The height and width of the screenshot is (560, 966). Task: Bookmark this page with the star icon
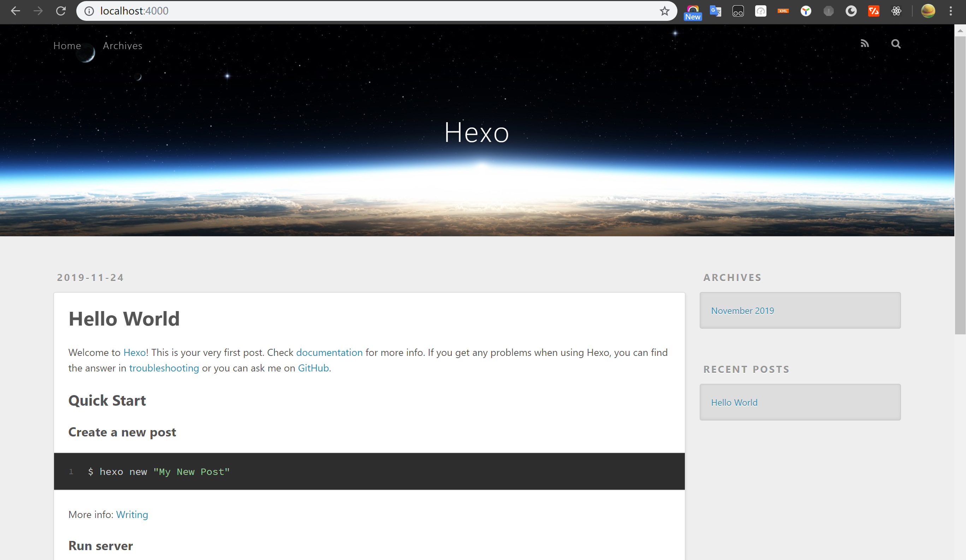coord(664,11)
